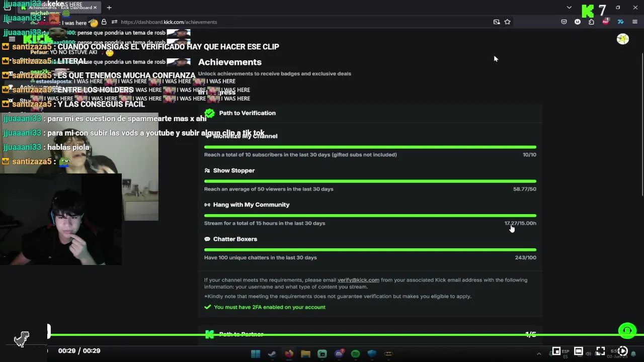Seek on the green video progress bar
Viewport: 644px width, 362px height.
pos(333,335)
